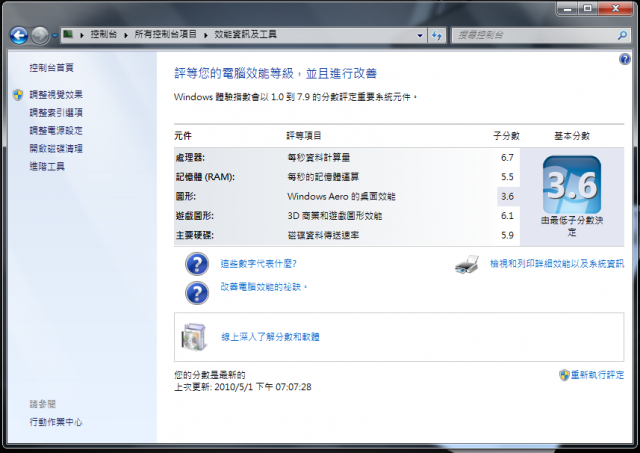
Task: Open 改善電腦效能的祕訣 link
Action: click(263, 287)
